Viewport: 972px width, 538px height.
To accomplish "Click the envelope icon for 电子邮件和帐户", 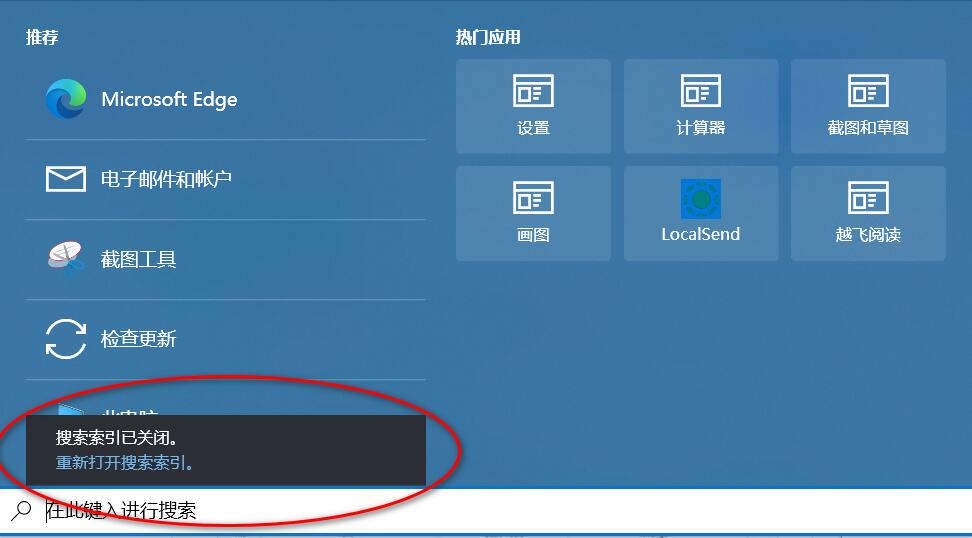I will (x=66, y=179).
